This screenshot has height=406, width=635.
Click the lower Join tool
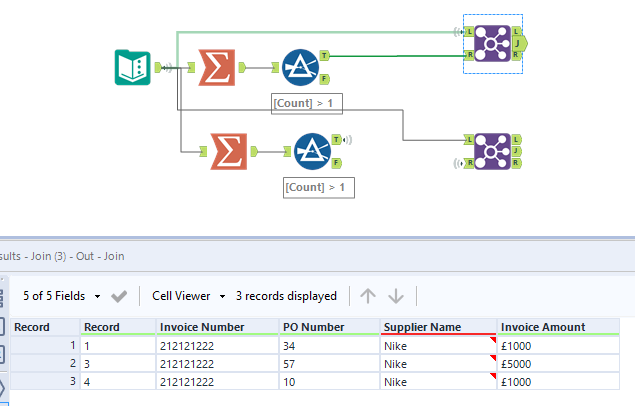[491, 151]
